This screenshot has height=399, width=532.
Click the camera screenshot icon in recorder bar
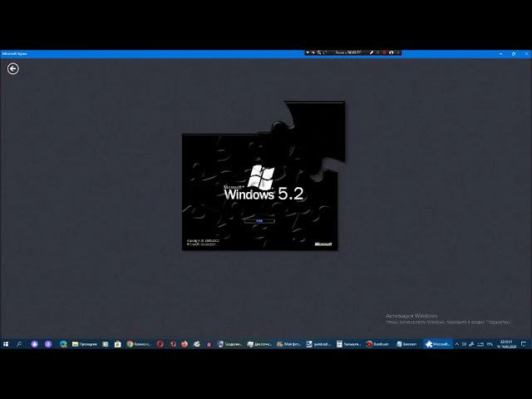tap(391, 52)
